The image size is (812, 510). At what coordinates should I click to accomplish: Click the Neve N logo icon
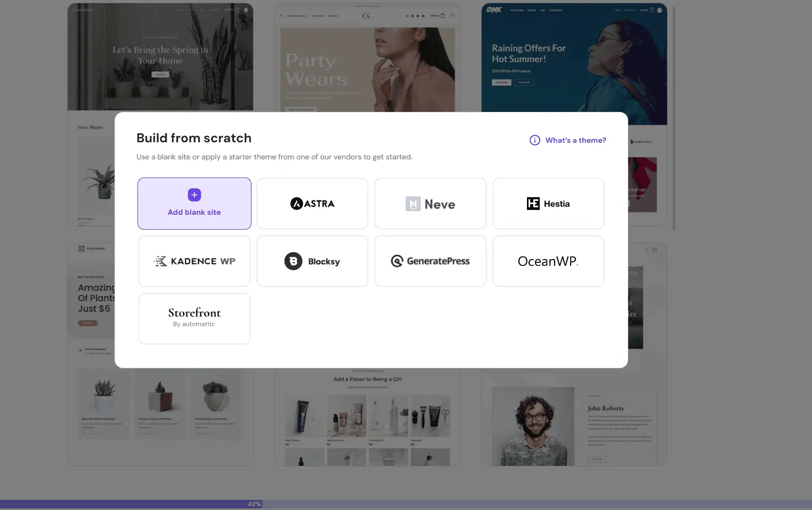413,204
